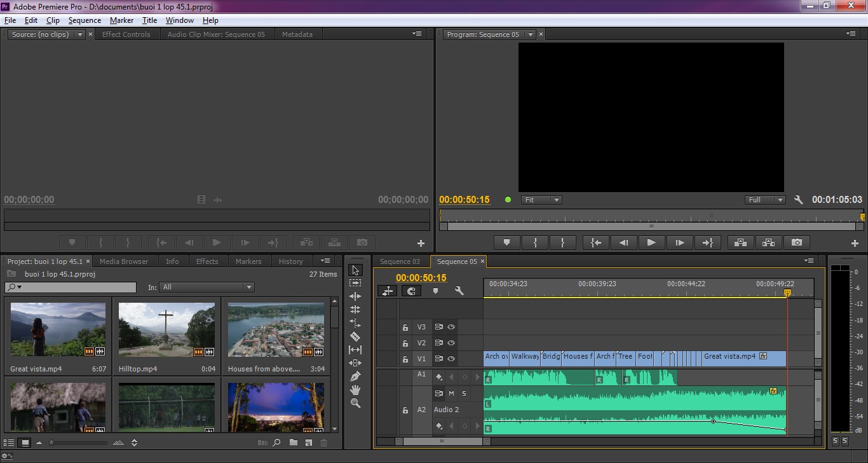Image resolution: width=868 pixels, height=463 pixels.
Task: Open the Marker menu
Action: tap(121, 20)
